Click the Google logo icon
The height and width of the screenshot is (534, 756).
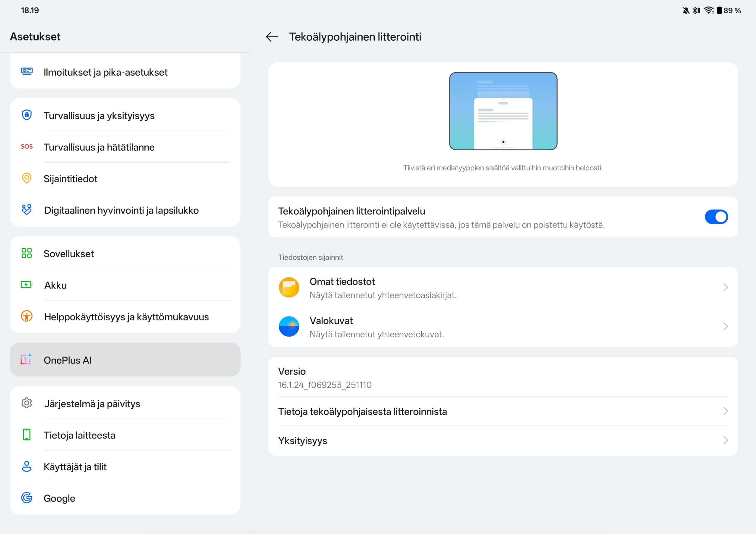27,498
